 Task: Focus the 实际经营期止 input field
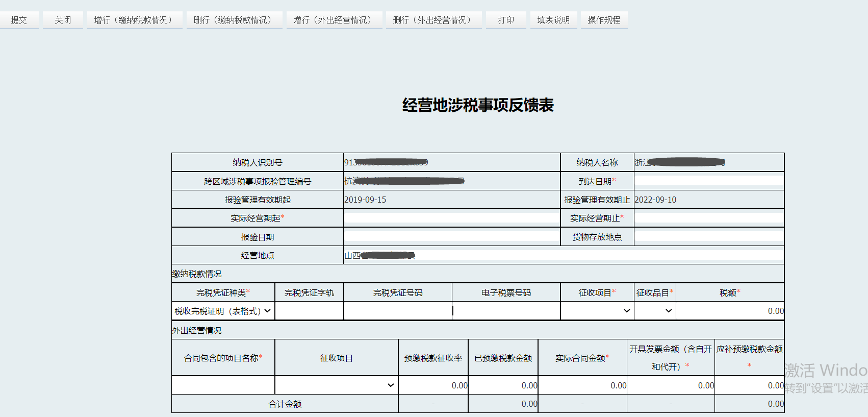pos(709,218)
